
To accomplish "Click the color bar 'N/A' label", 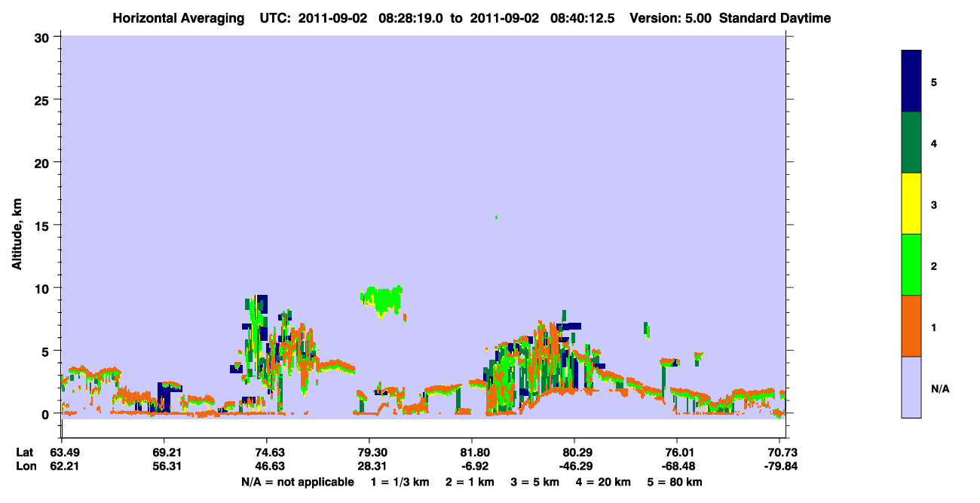I will click(x=939, y=388).
